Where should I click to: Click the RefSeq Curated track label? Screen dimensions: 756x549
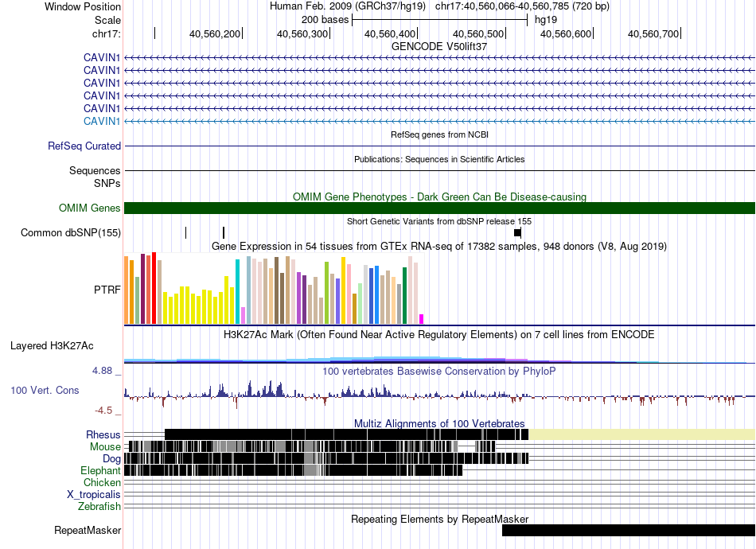pos(84,146)
